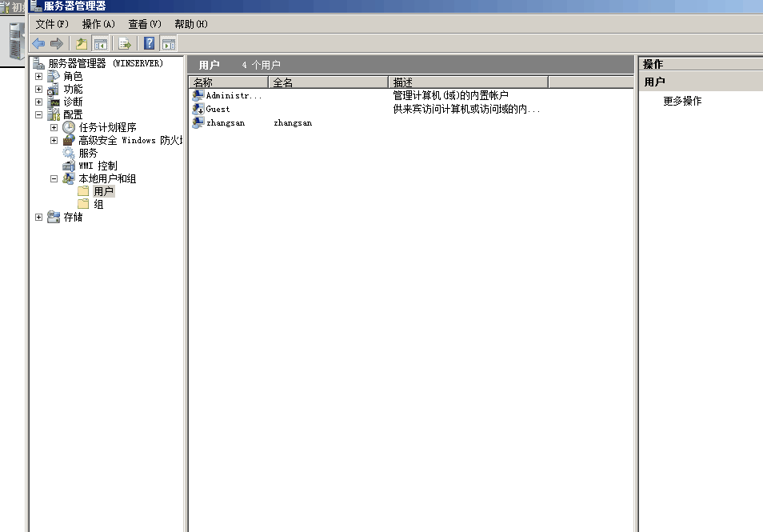Select the 服务 tree label
763x532 pixels.
[x=88, y=153]
